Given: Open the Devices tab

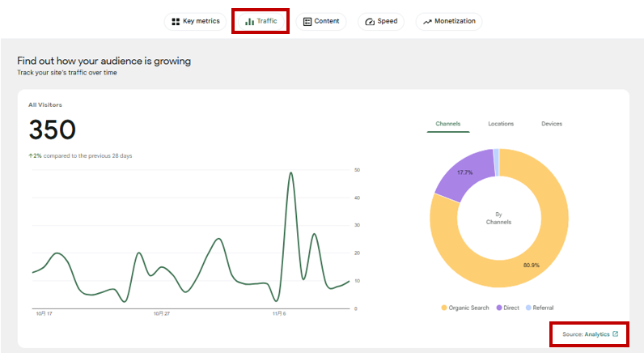Looking at the screenshot, I should point(552,124).
